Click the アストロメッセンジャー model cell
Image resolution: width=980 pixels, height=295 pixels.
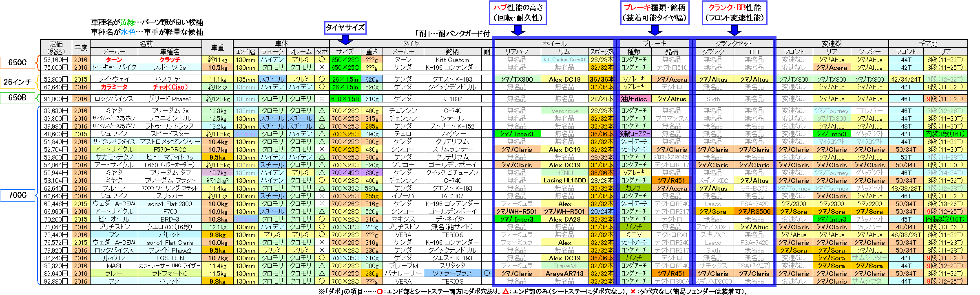coord(170,142)
